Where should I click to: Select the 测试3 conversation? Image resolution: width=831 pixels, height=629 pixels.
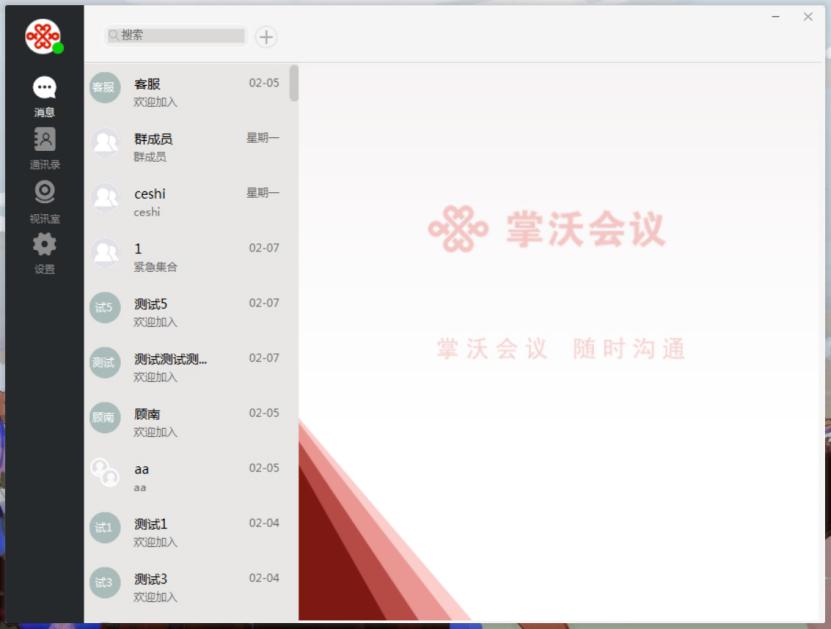[x=190, y=587]
